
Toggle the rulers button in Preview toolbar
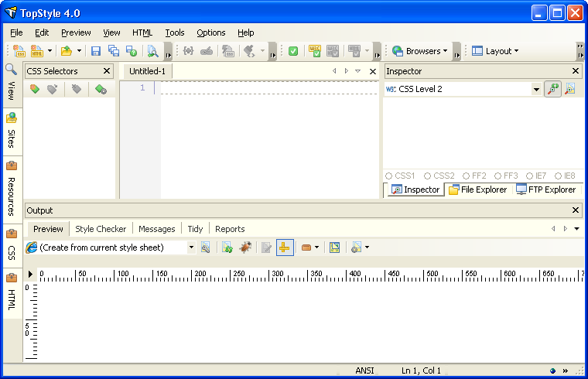pos(285,248)
